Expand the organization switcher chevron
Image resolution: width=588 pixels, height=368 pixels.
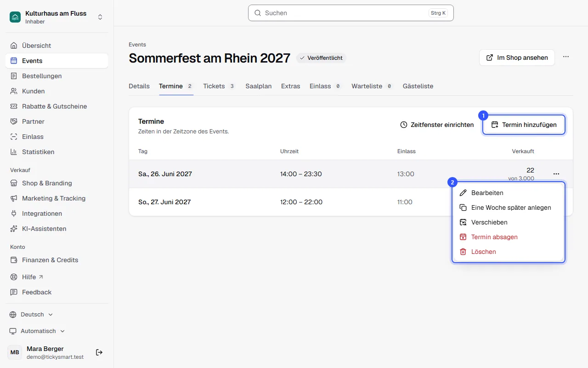coord(100,17)
